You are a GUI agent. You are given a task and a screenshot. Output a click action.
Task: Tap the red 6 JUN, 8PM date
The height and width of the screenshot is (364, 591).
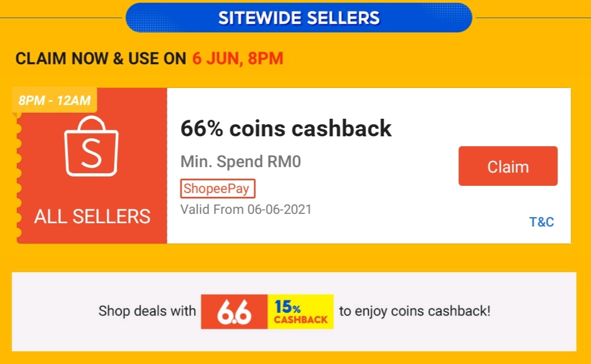click(x=238, y=59)
